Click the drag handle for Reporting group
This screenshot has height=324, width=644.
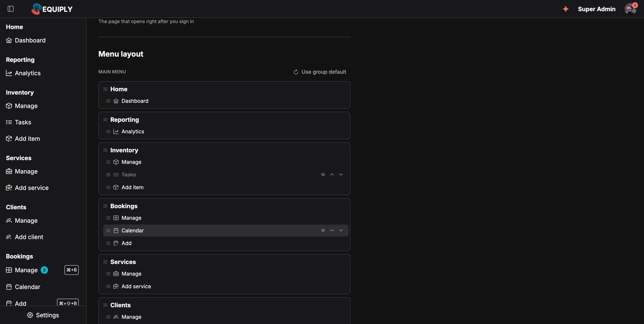105,120
